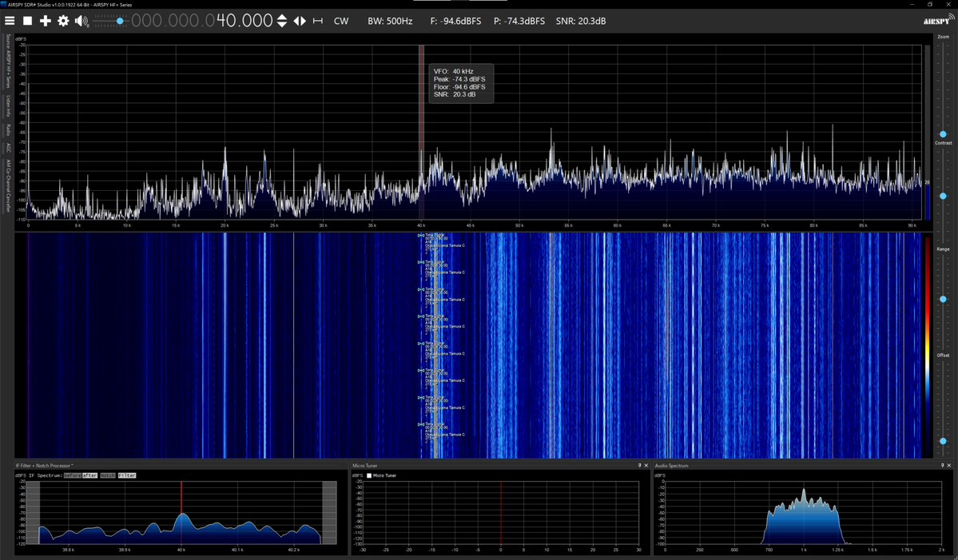Screen dimensions: 958x560
Task: Click the up/down tuning step arrows
Action: pyautogui.click(x=282, y=21)
